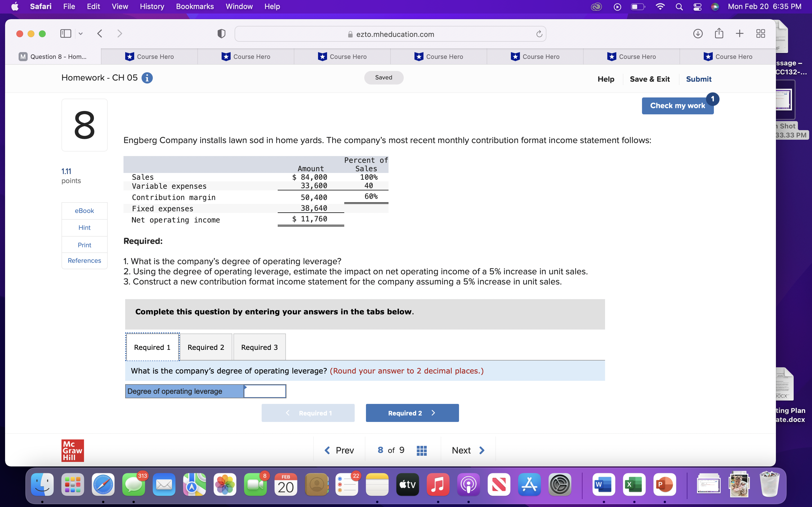Open the Bookmarks menu

195,6
